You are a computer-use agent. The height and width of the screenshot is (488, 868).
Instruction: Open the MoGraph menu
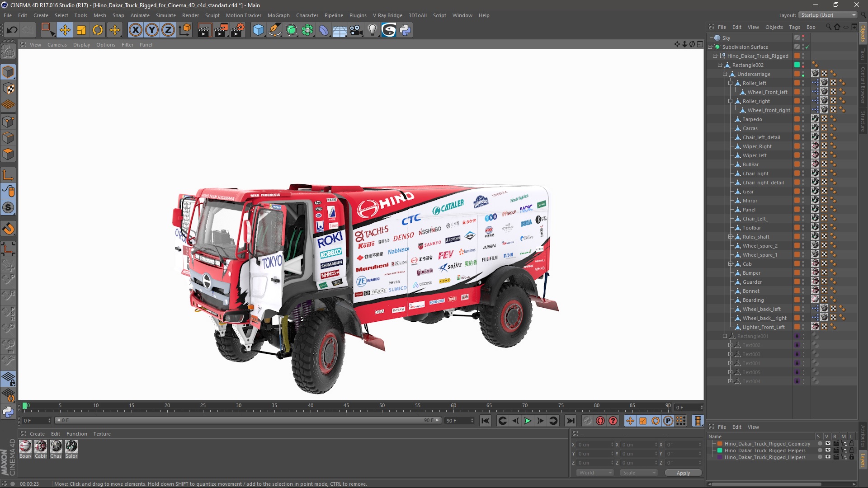(x=278, y=15)
